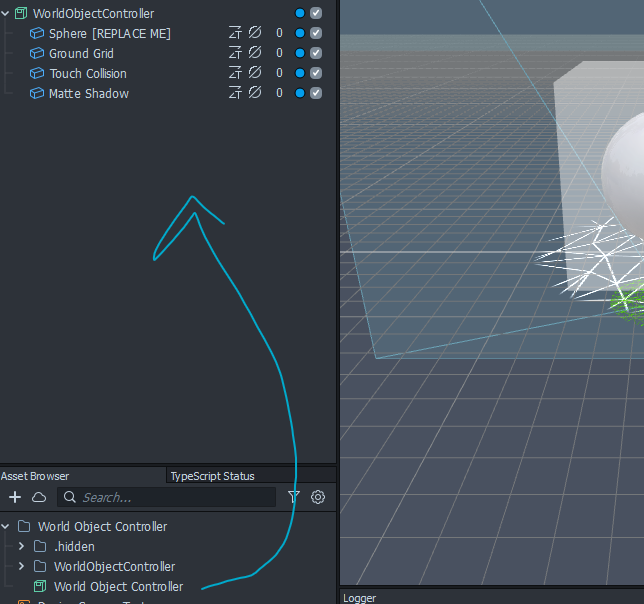Uncheck the Sphere [REPLACE ME] enable checkbox
Image resolution: width=644 pixels, height=604 pixels.
pos(316,34)
